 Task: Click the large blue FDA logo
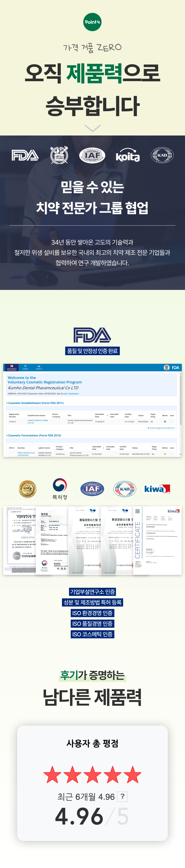coord(92,335)
